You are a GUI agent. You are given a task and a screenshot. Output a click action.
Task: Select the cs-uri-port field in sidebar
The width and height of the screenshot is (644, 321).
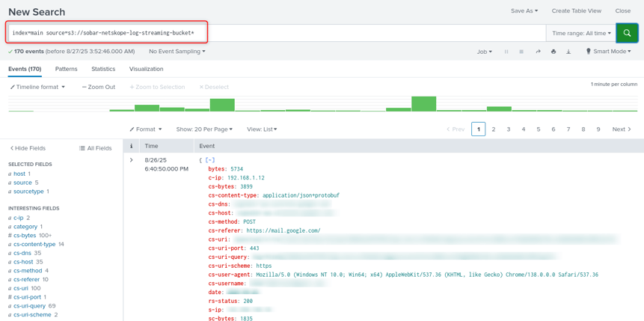click(x=27, y=297)
